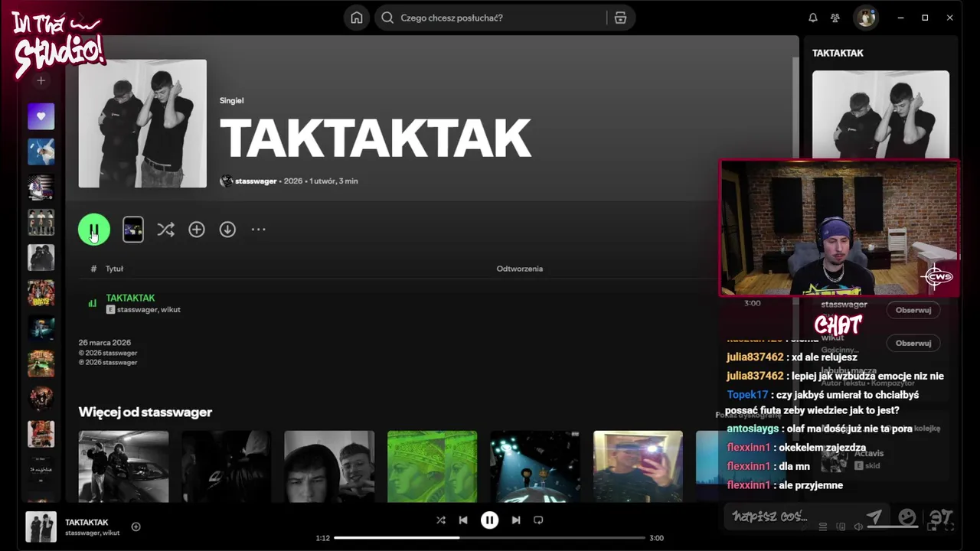The width and height of the screenshot is (980, 551).
Task: Open the green banknote release card
Action: [432, 466]
